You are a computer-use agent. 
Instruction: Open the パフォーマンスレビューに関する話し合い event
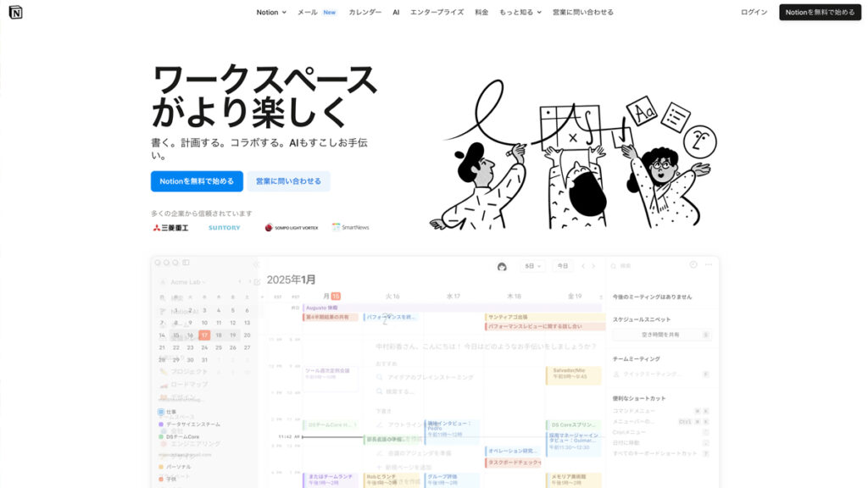545,326
